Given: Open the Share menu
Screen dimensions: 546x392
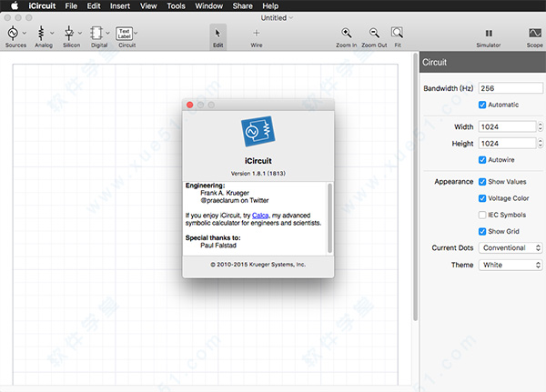Looking at the screenshot, I should (x=243, y=6).
